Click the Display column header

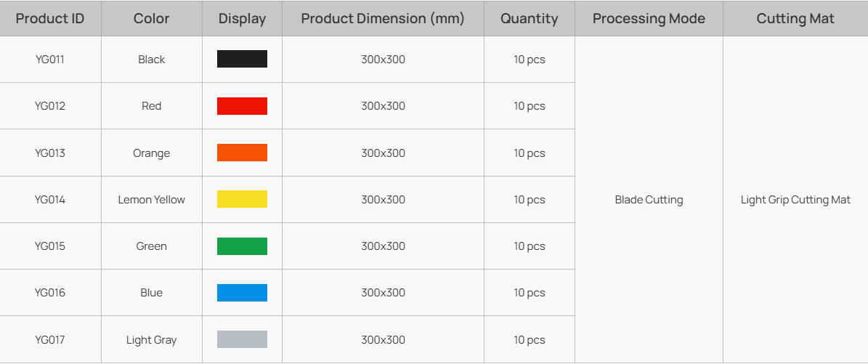coord(242,19)
